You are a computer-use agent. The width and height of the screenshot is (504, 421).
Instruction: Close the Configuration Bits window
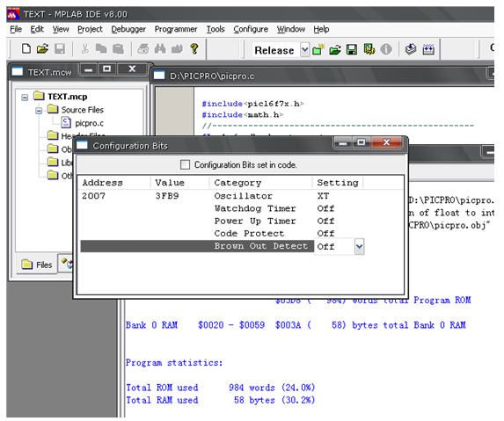[x=386, y=142]
